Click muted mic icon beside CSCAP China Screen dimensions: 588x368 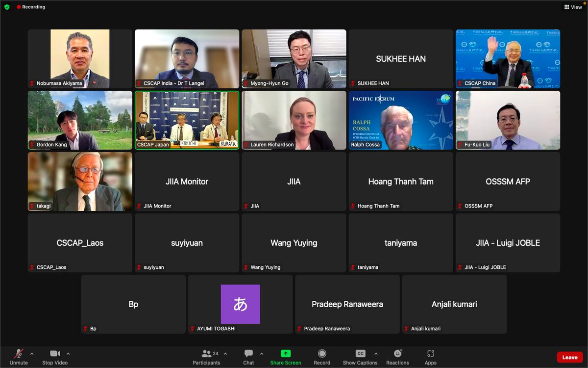pos(460,83)
